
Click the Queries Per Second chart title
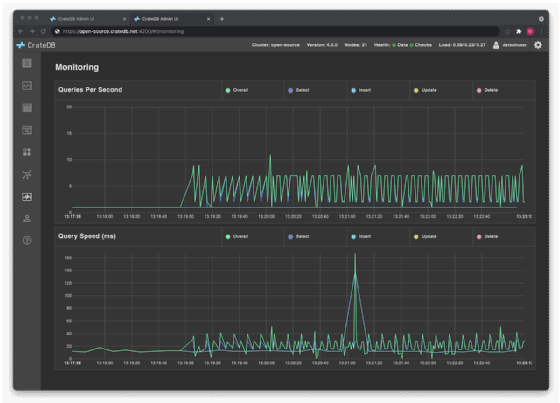90,90
